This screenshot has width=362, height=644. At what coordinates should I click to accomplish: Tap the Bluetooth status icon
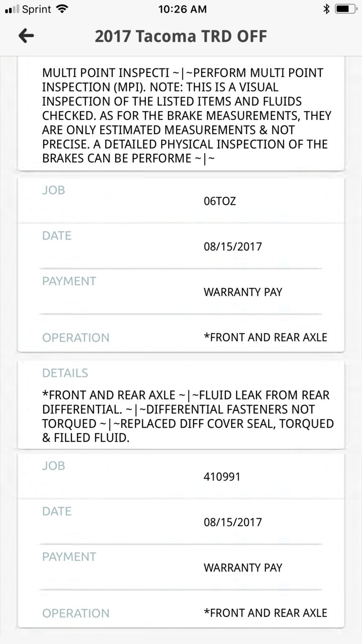click(x=326, y=9)
